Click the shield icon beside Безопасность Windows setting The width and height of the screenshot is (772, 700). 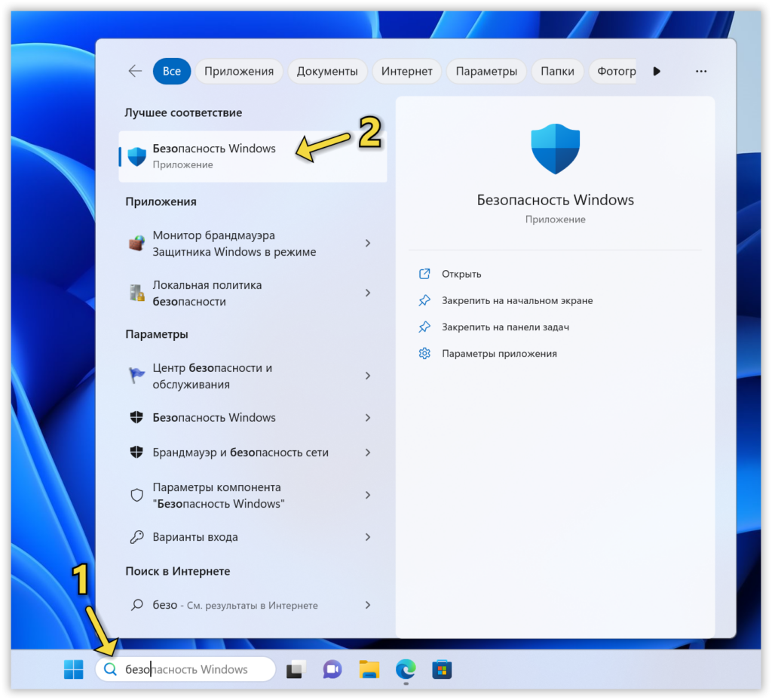[x=136, y=417]
